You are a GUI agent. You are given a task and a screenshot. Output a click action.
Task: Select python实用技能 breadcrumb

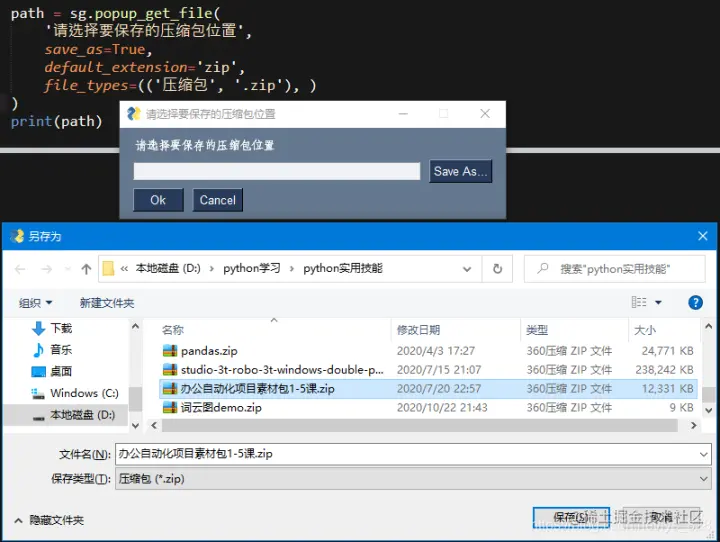pyautogui.click(x=343, y=268)
